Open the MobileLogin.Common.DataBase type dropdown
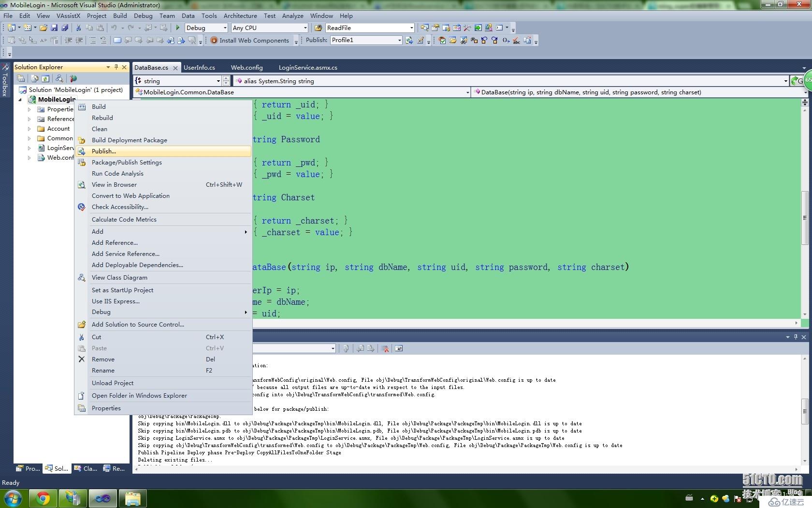 (x=467, y=92)
